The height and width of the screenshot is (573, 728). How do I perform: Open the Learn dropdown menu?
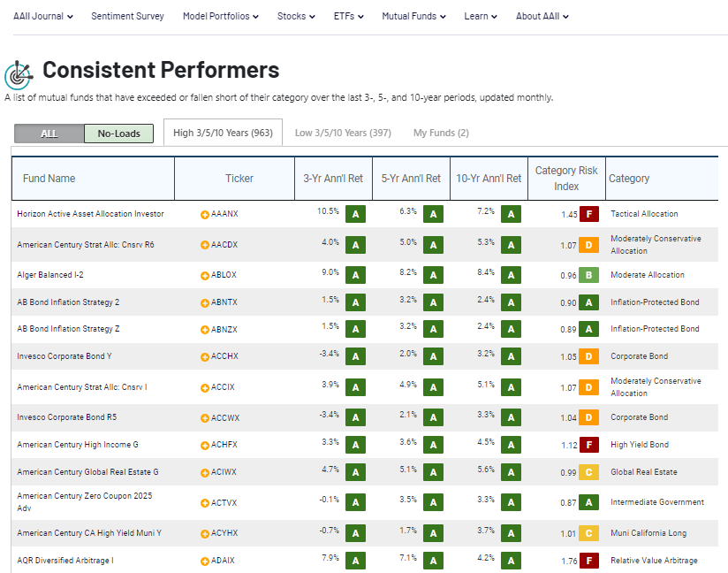(x=480, y=15)
